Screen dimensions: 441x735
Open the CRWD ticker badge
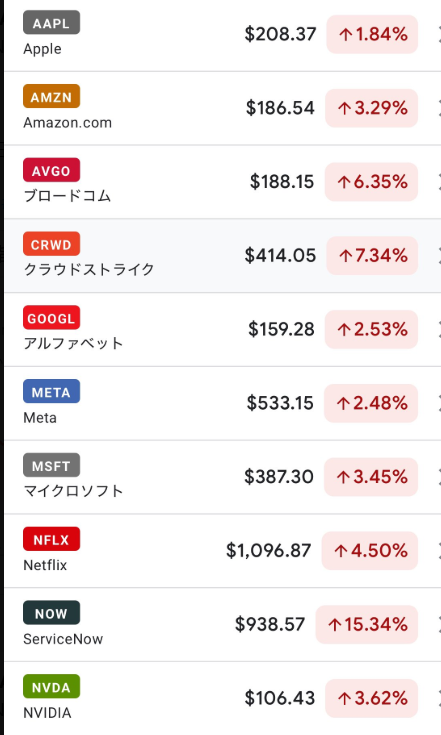point(52,244)
